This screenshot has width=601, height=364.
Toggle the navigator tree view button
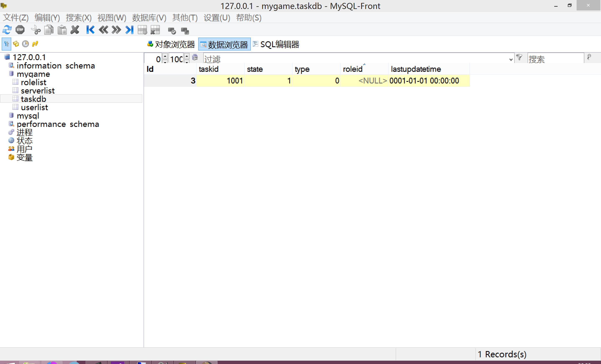click(7, 44)
